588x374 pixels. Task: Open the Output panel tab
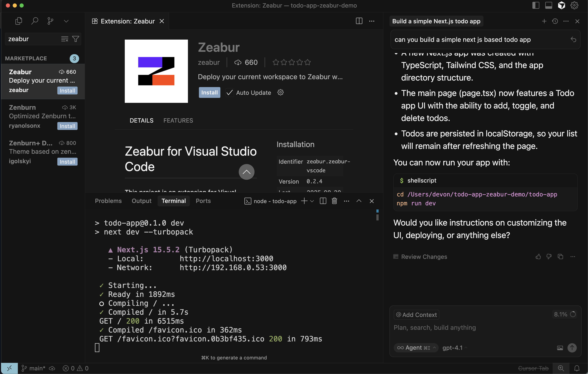pyautogui.click(x=141, y=201)
